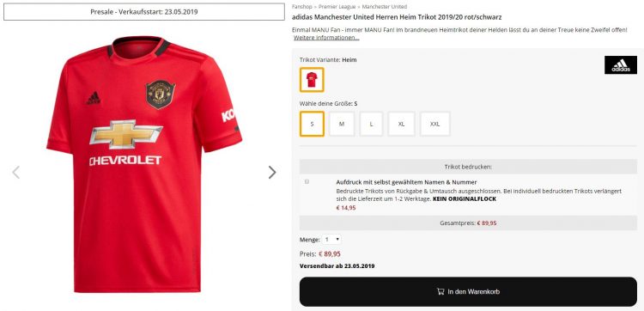Click the main red jersey product image
The width and height of the screenshot is (644, 311).
pyautogui.click(x=144, y=164)
